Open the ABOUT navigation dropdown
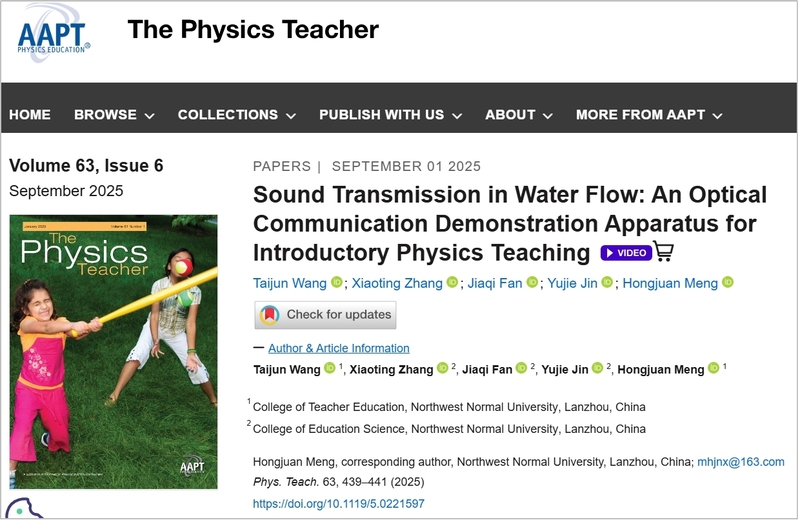The image size is (798, 520). 519,115
